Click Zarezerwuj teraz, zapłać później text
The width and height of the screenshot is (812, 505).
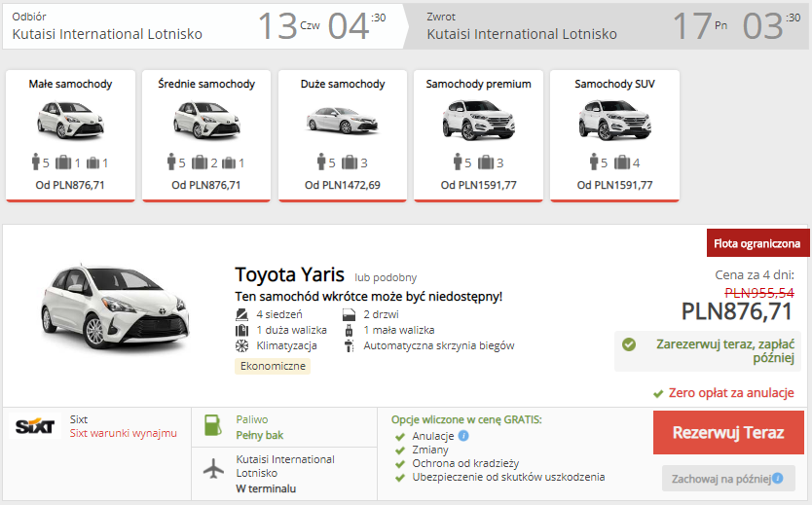[x=725, y=351]
